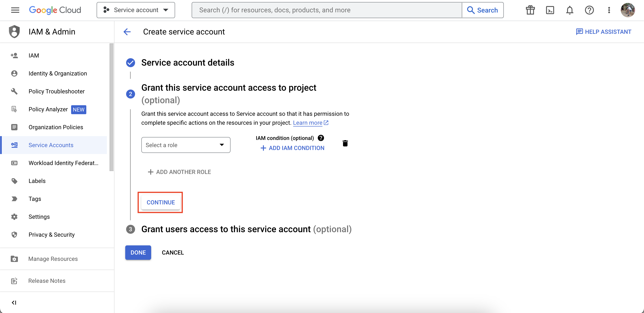This screenshot has width=644, height=313.
Task: Open the main navigation hamburger menu
Action: click(15, 10)
